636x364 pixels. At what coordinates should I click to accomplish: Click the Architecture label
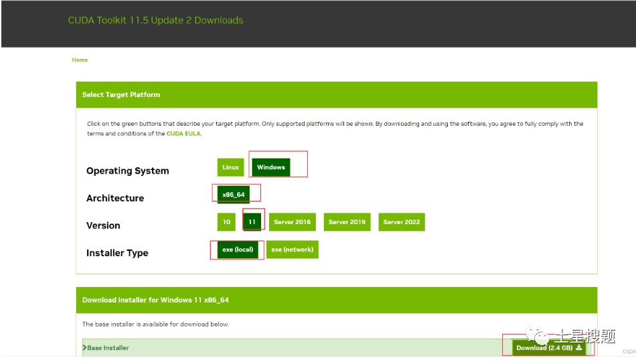click(115, 198)
